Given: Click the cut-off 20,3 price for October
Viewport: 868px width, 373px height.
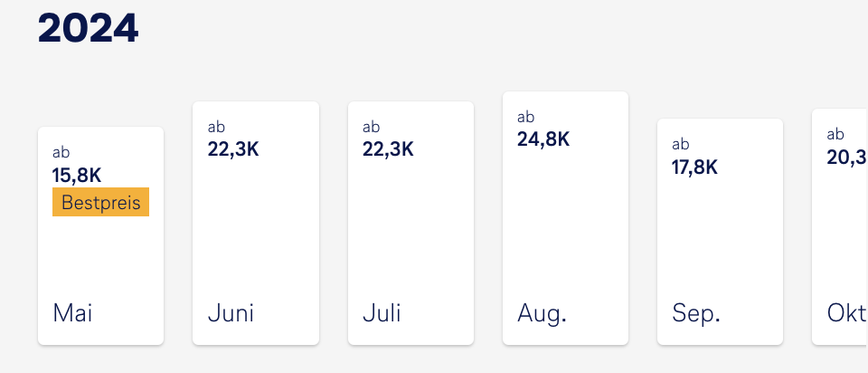Looking at the screenshot, I should (846, 157).
